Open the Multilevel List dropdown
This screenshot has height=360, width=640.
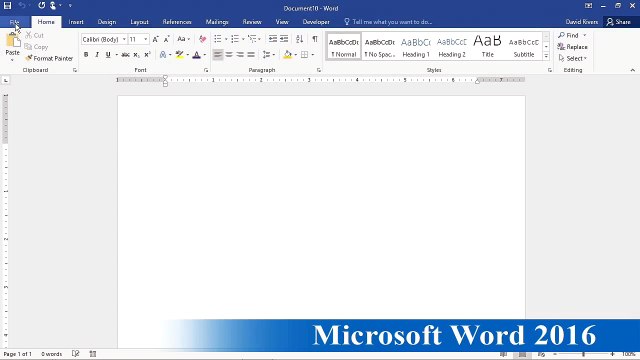tap(259, 39)
